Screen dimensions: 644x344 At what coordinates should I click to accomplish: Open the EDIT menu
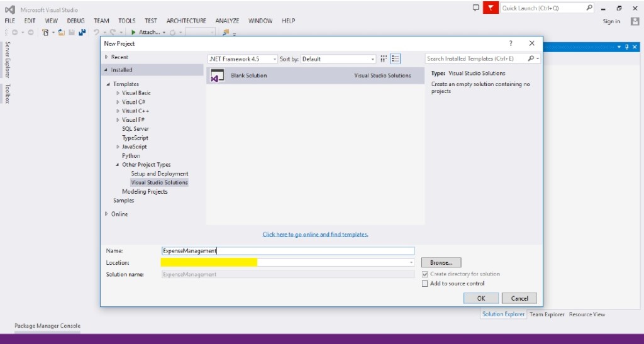[x=30, y=21]
